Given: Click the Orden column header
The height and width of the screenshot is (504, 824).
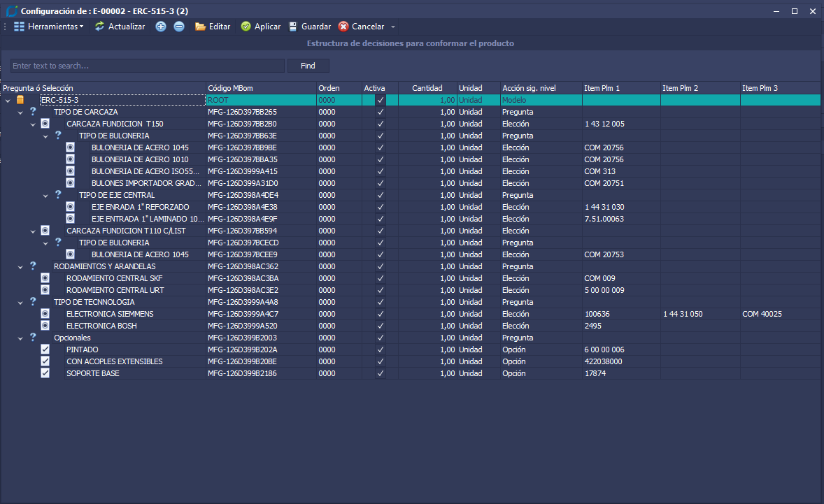Looking at the screenshot, I should [x=339, y=88].
